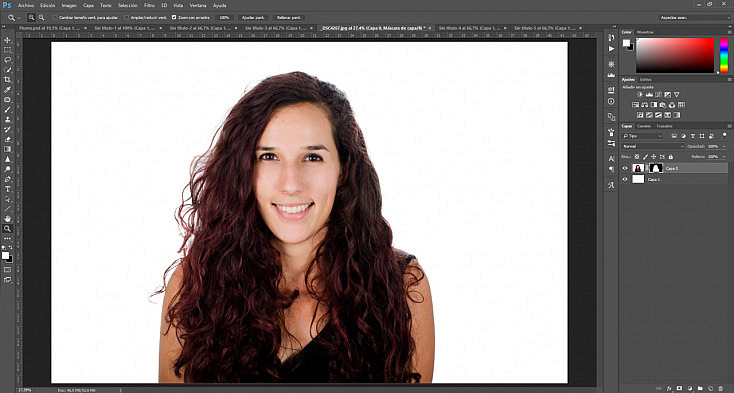
Task: Enable 'Cambiar tamaño vent. para ajustar' checkbox
Action: point(55,17)
